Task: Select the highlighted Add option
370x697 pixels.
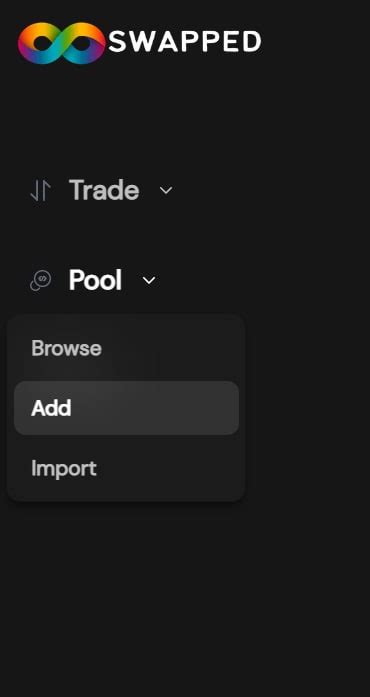Action: 127,408
